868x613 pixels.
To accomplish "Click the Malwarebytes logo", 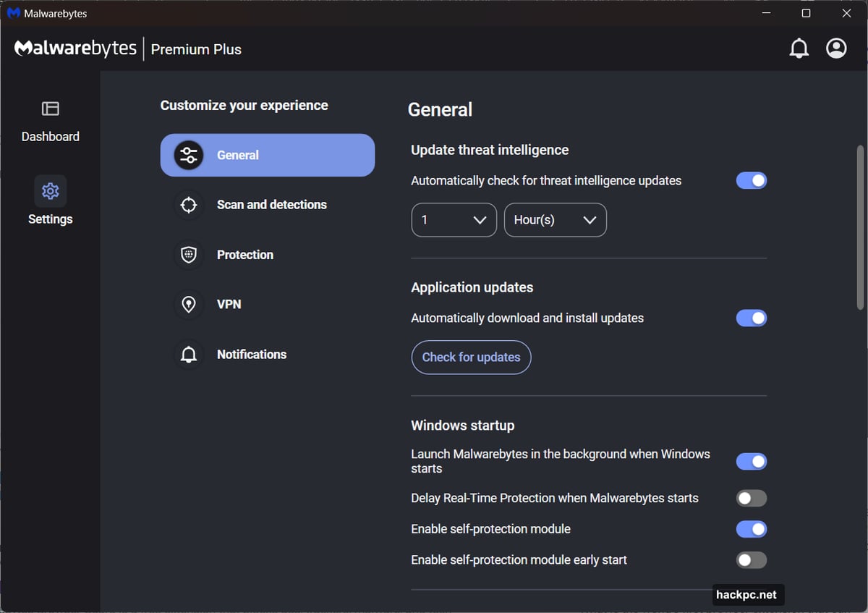I will 75,48.
